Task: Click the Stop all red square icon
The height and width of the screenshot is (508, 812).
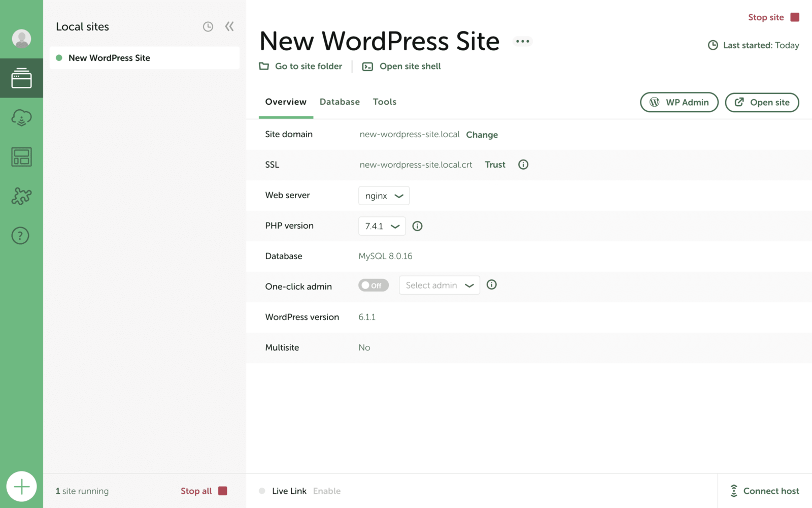Action: tap(223, 491)
